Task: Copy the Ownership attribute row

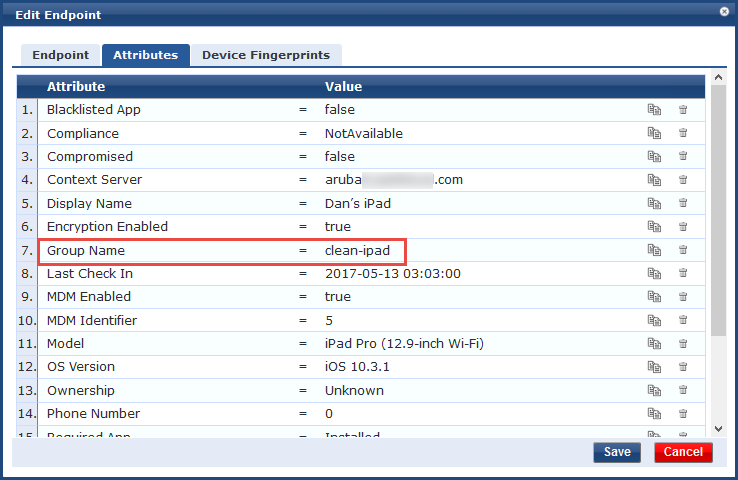Action: [x=654, y=390]
